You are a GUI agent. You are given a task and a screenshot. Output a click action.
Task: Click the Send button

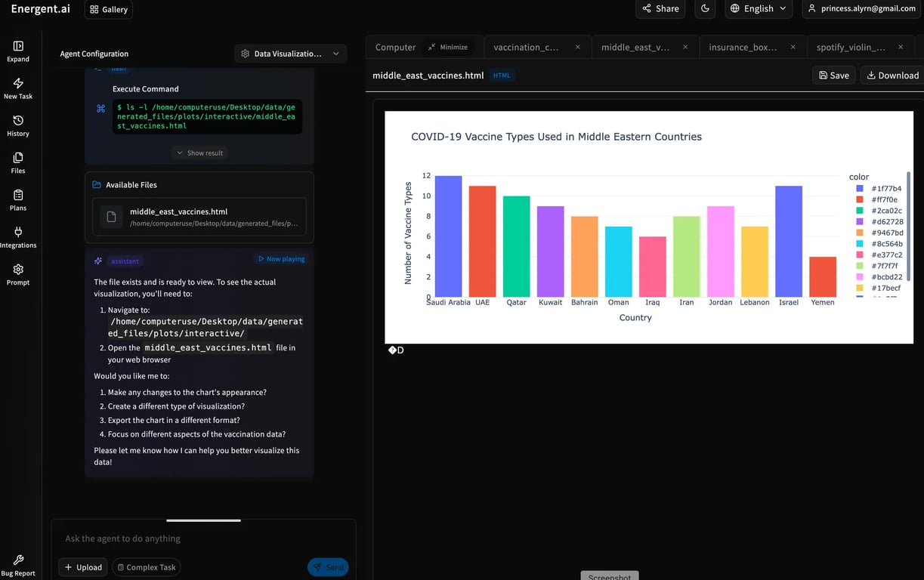point(328,567)
